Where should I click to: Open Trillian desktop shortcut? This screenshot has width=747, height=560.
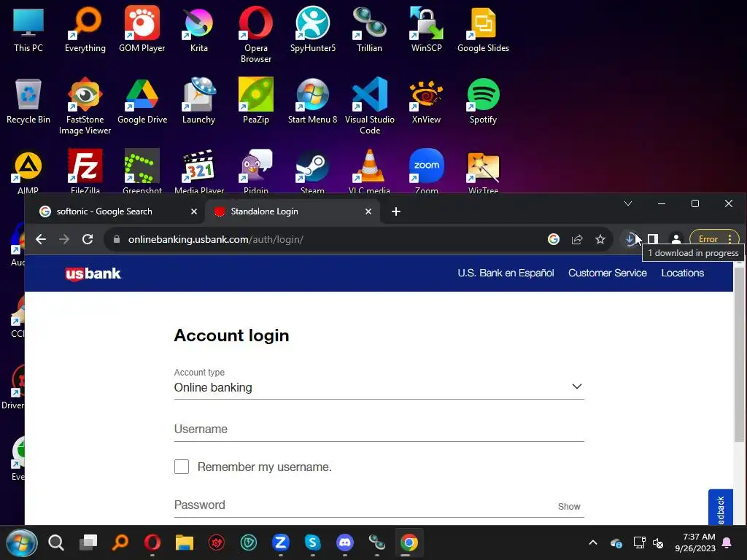pos(369,29)
